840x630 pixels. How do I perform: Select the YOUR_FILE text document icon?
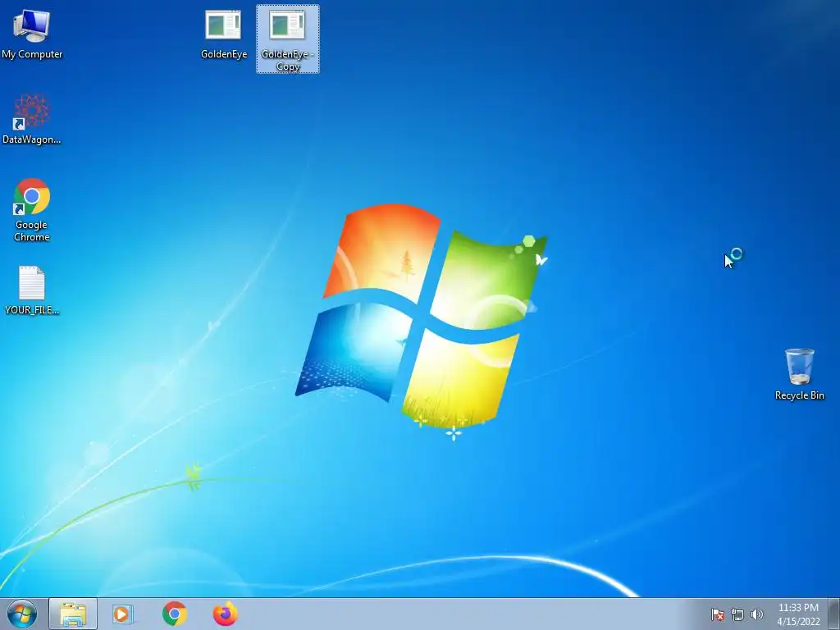coord(32,290)
